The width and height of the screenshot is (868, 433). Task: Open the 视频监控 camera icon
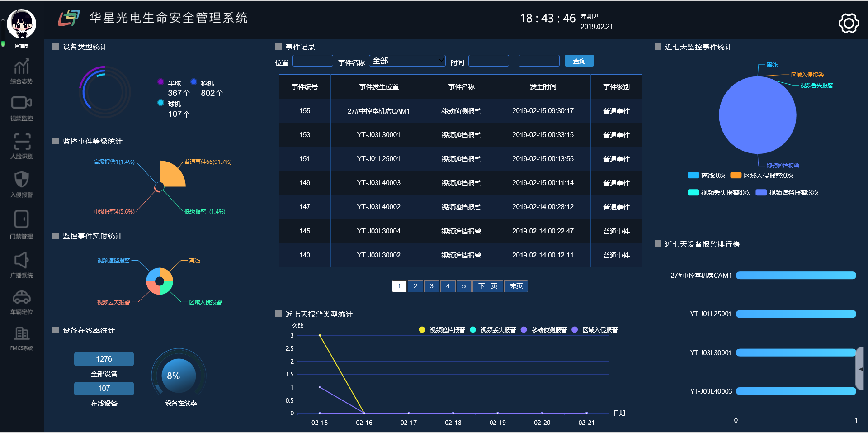[x=21, y=103]
